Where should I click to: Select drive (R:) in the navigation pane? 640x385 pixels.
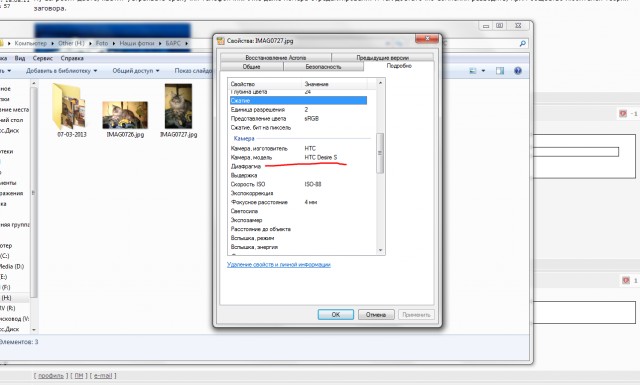tap(8, 308)
